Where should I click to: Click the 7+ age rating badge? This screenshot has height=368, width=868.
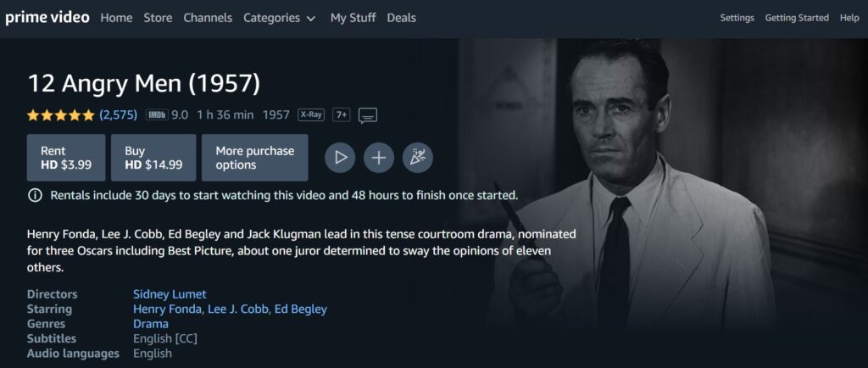342,114
